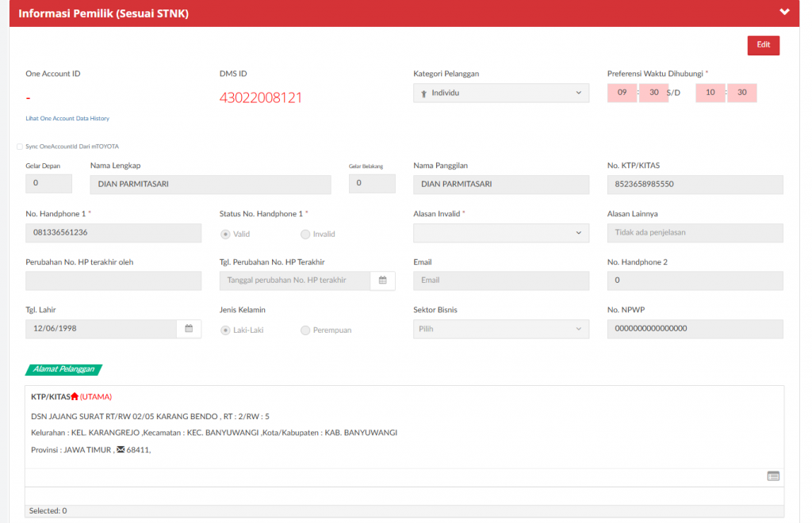
Task: Click the Alamat Pelanggan green tab label
Action: coord(64,369)
